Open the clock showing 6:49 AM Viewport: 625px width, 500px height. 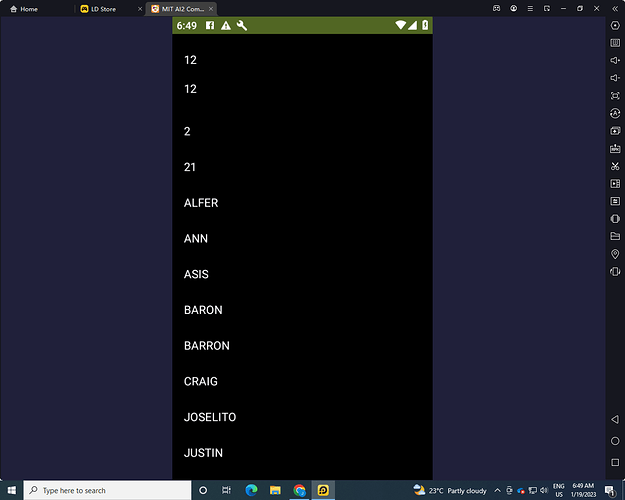tap(583, 490)
